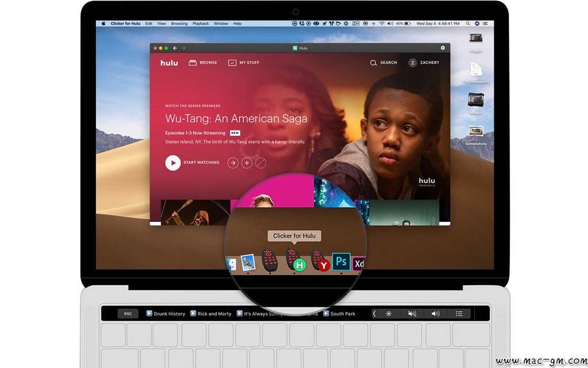Mark show as disliked with slashed-circle icon
This screenshot has width=588, height=368.
click(261, 163)
